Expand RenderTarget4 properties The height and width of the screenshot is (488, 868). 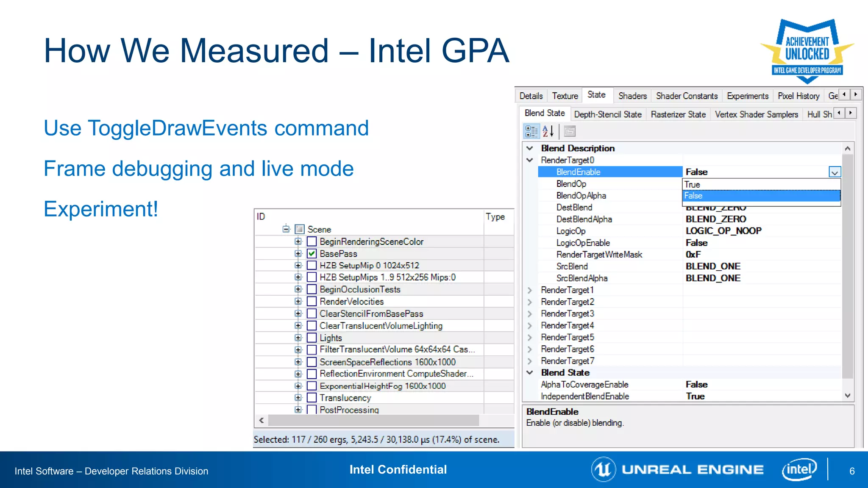pos(530,326)
